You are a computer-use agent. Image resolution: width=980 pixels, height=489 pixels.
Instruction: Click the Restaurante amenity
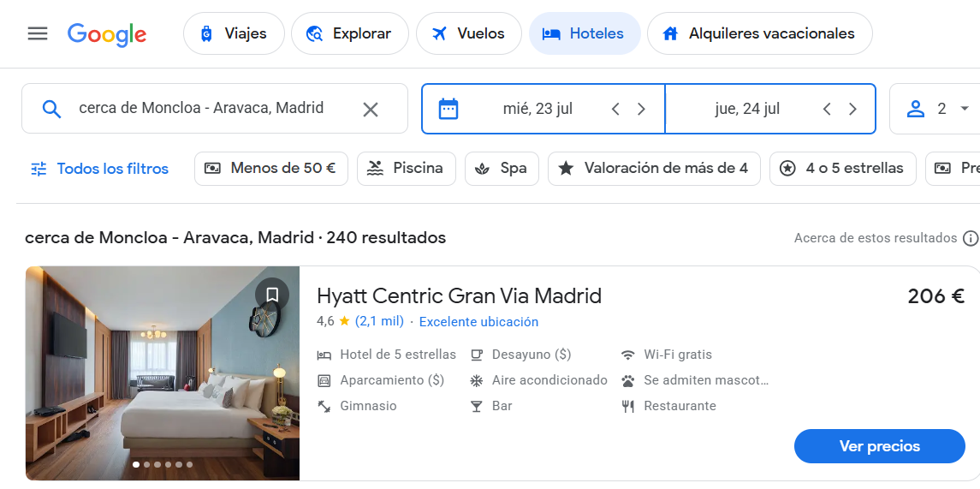pyautogui.click(x=668, y=407)
